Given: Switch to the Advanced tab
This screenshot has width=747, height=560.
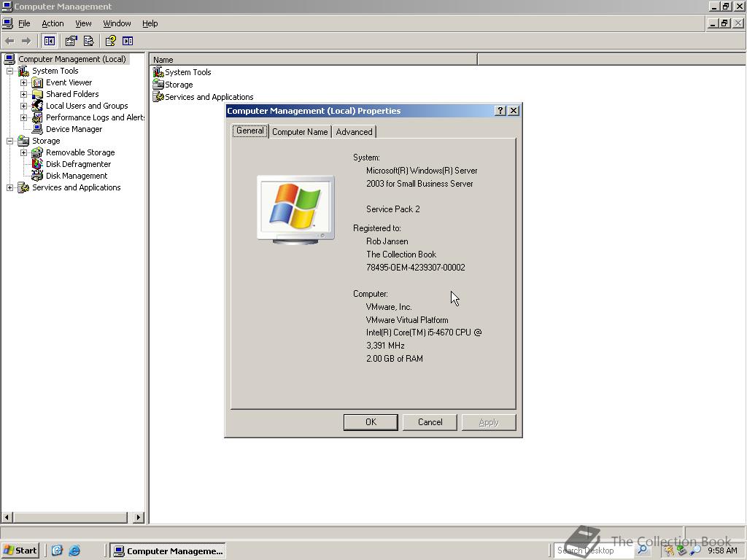Looking at the screenshot, I should 354,132.
